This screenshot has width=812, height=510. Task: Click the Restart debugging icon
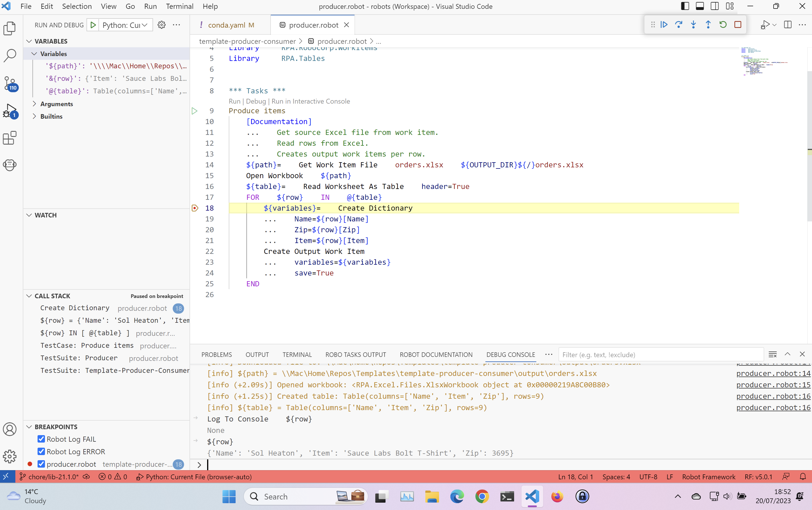point(723,25)
